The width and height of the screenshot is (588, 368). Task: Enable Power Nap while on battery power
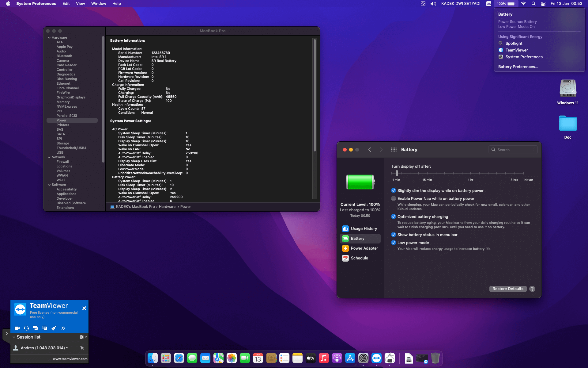click(394, 198)
